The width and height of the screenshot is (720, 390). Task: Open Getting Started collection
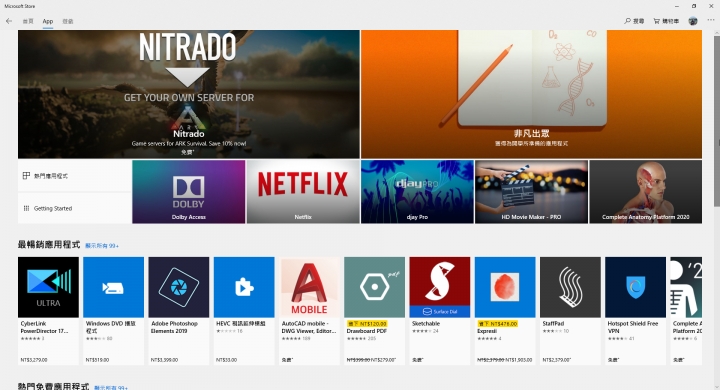click(74, 208)
